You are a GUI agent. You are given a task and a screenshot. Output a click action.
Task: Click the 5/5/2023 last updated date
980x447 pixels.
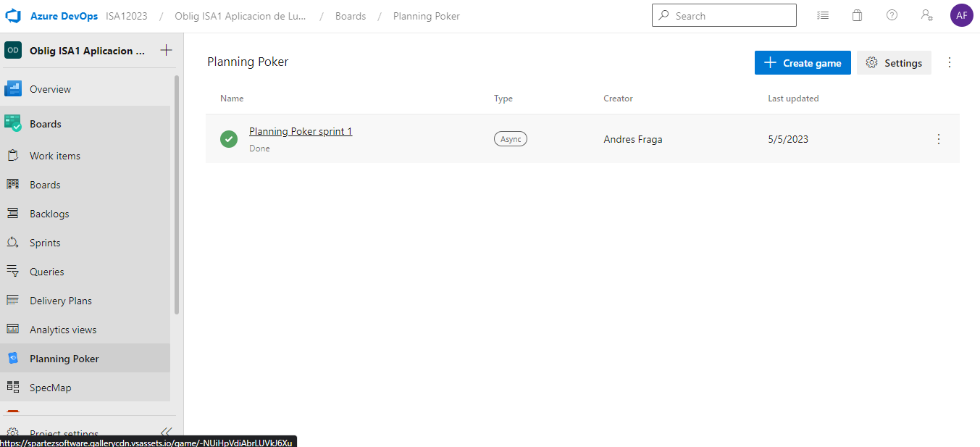pos(788,139)
